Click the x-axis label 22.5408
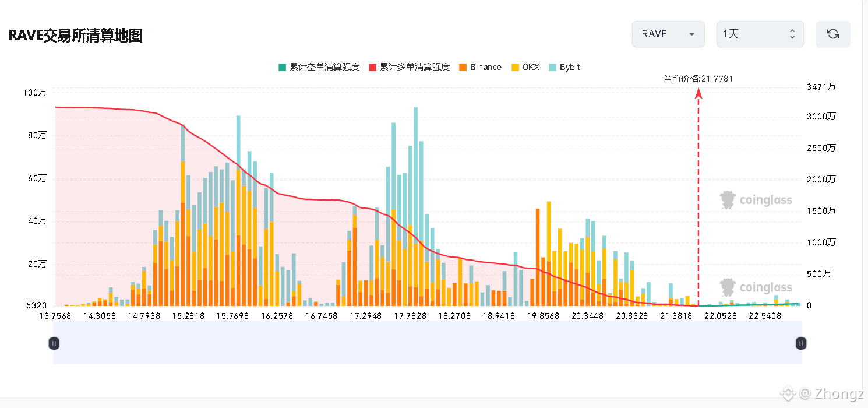This screenshot has height=408, width=868. tap(765, 316)
